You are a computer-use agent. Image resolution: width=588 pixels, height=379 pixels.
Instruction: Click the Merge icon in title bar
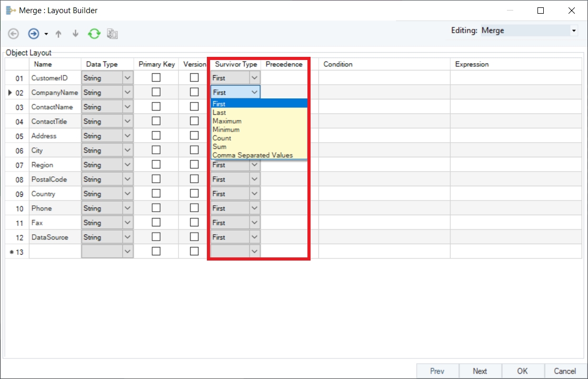[11, 11]
